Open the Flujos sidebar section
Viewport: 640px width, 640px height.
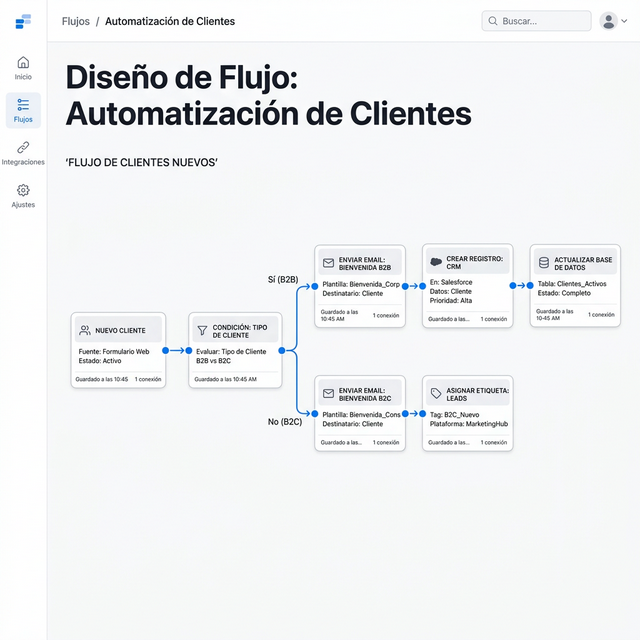pyautogui.click(x=23, y=110)
